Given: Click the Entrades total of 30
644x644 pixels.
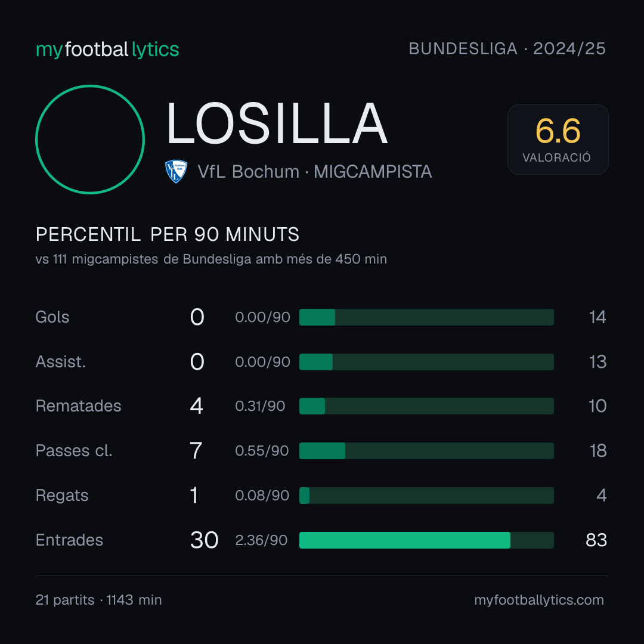Looking at the screenshot, I should 204,540.
